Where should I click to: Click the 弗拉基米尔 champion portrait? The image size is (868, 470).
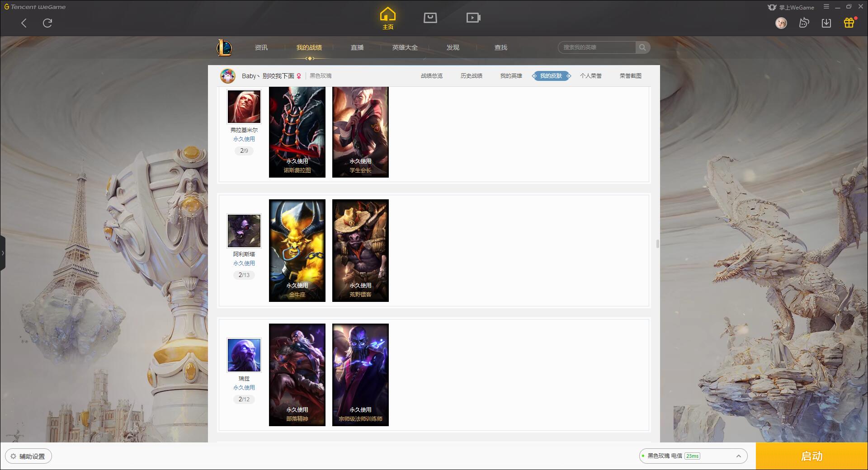tap(244, 106)
